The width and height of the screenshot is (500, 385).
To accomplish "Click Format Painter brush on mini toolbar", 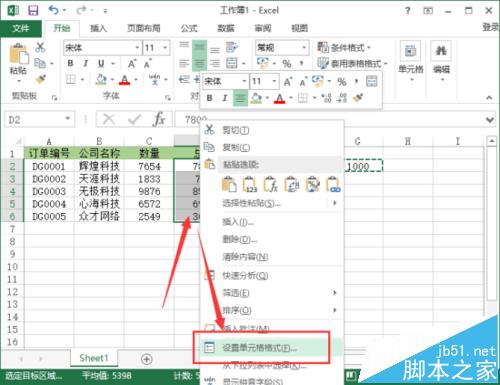I will (358, 98).
